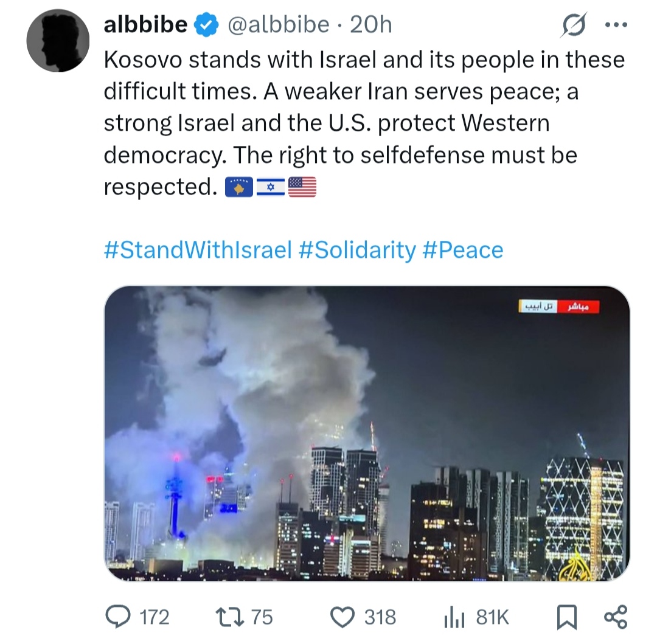View post analytics bar chart icon
The width and height of the screenshot is (657, 644).
tap(454, 618)
